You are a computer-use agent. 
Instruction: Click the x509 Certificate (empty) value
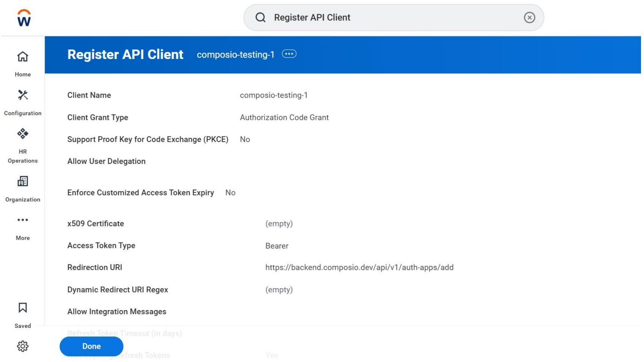(x=279, y=224)
